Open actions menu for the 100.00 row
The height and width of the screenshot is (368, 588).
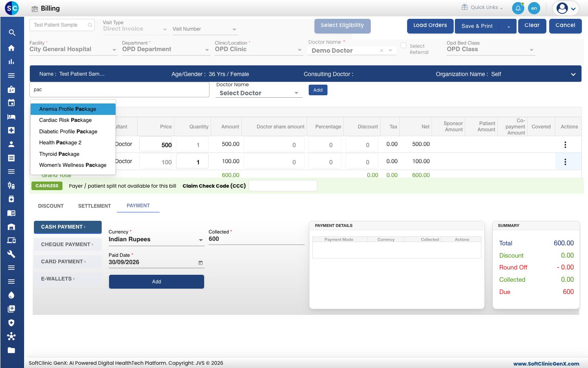click(x=565, y=162)
